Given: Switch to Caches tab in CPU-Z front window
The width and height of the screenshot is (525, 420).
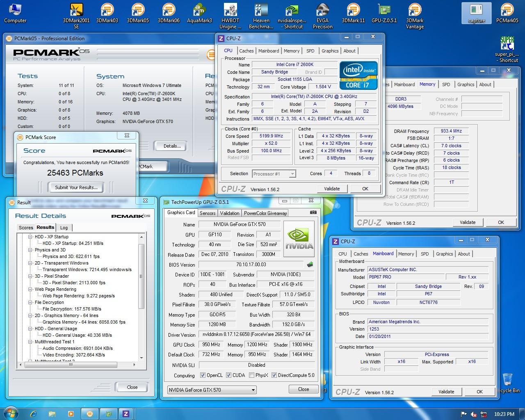Looking at the screenshot, I should 246,51.
